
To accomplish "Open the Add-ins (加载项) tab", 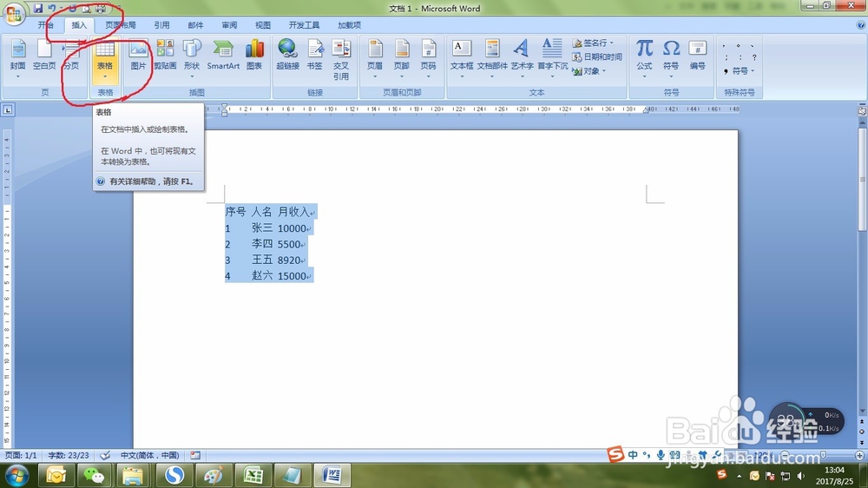I will click(349, 25).
